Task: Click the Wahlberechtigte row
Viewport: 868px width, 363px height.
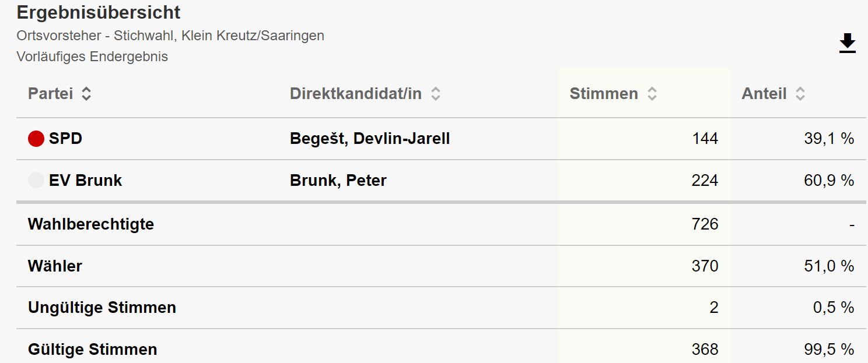Action: point(91,224)
